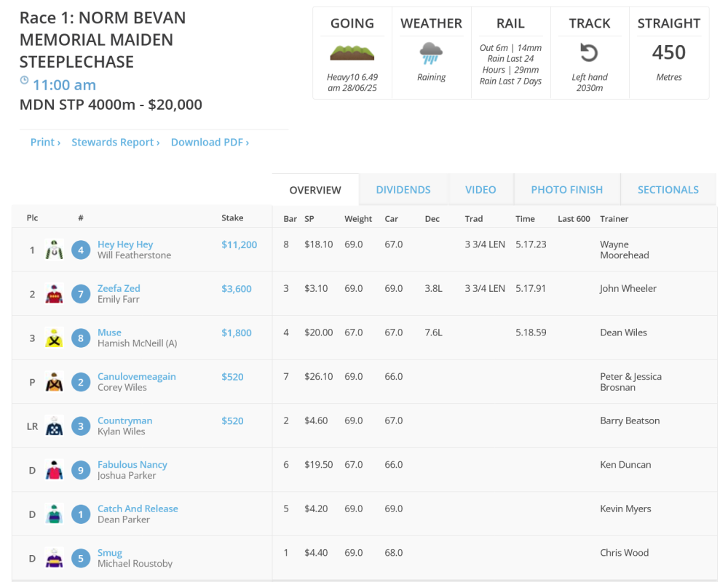This screenshot has width=728, height=582.
Task: Click Hey Hey Hey's jockey silk icon
Action: pyautogui.click(x=52, y=247)
